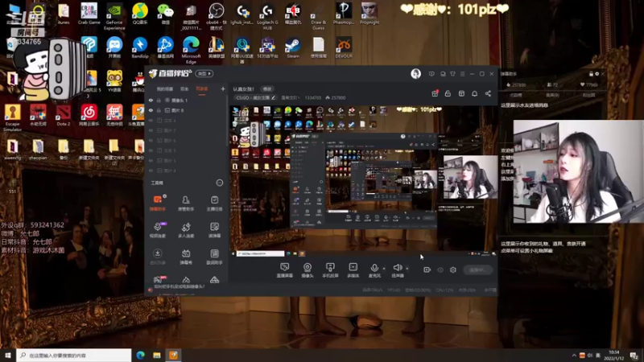644x362 pixels.
Task: Open the 读弹幕 read-danmaku tool
Action: click(214, 230)
